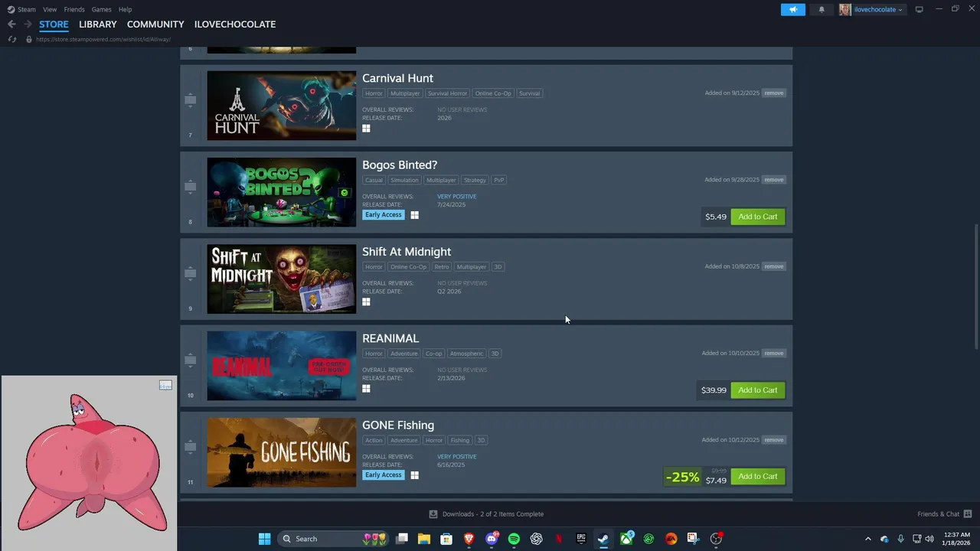This screenshot has width=980, height=551.
Task: Open the Friends menu
Action: 74,9
